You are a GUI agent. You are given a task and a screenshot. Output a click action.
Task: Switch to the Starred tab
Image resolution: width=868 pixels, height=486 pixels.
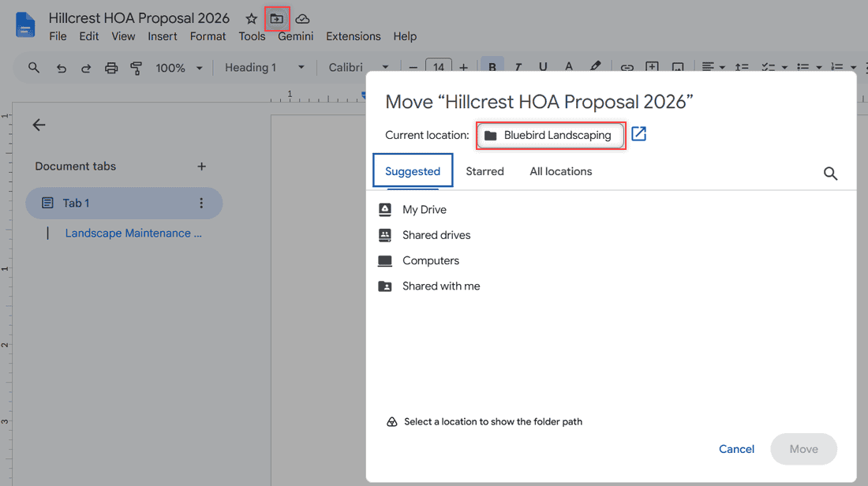[485, 171]
